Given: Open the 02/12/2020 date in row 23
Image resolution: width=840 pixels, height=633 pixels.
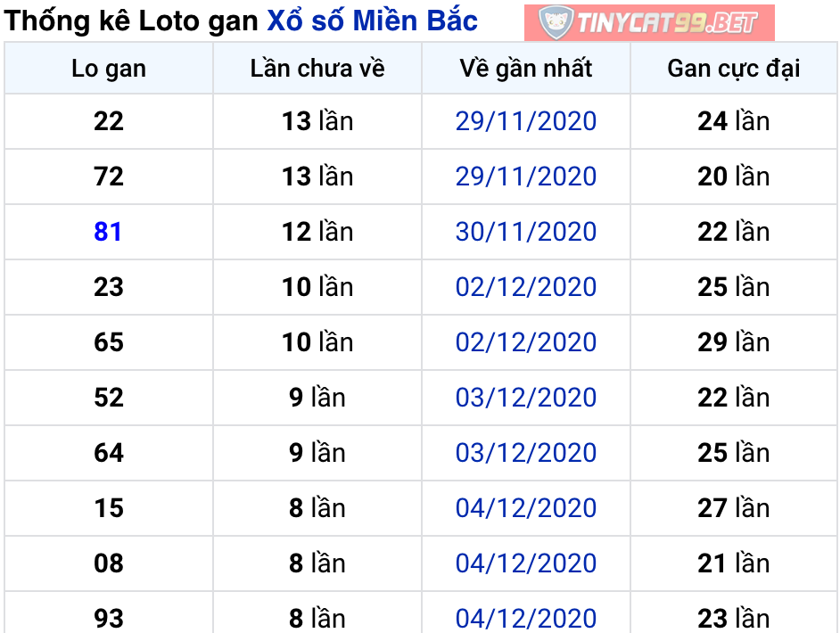Looking at the screenshot, I should (x=526, y=287).
